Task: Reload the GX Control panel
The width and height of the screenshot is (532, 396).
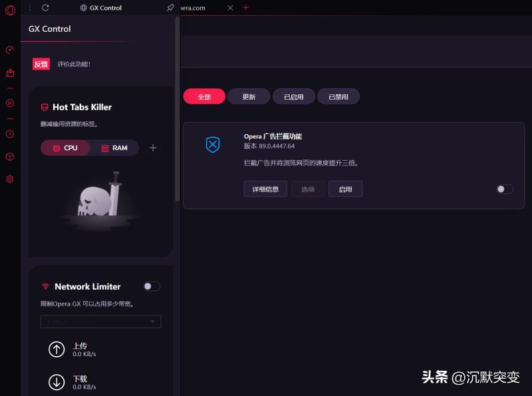Action: click(x=45, y=8)
